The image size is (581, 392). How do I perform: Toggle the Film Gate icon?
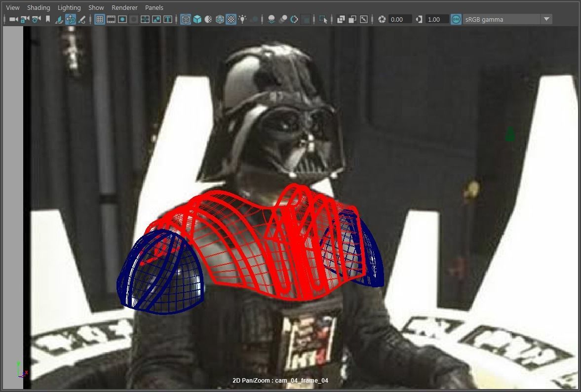(111, 19)
